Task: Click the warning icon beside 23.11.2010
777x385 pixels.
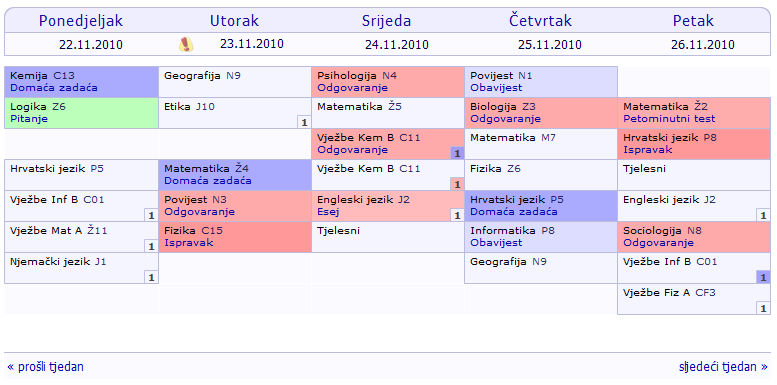Action: point(186,45)
